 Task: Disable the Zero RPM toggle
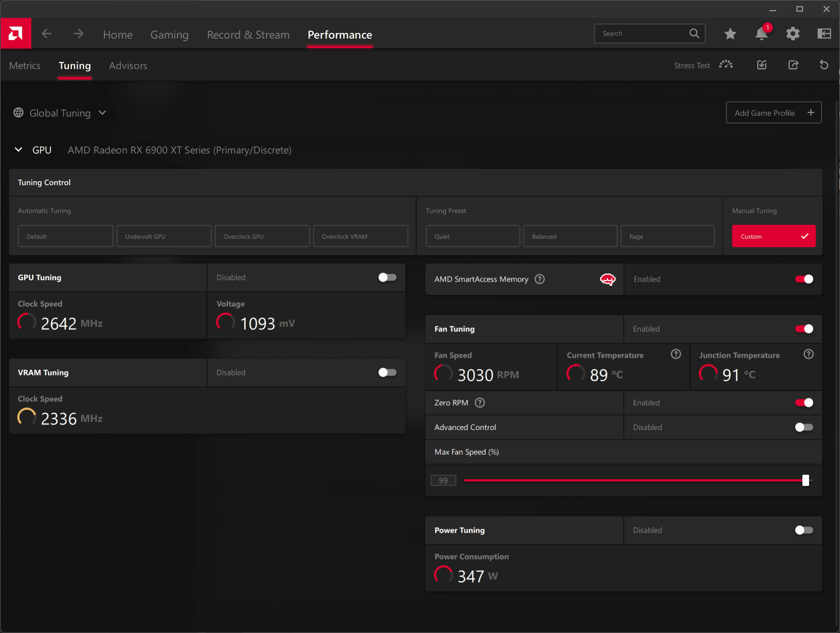point(803,403)
